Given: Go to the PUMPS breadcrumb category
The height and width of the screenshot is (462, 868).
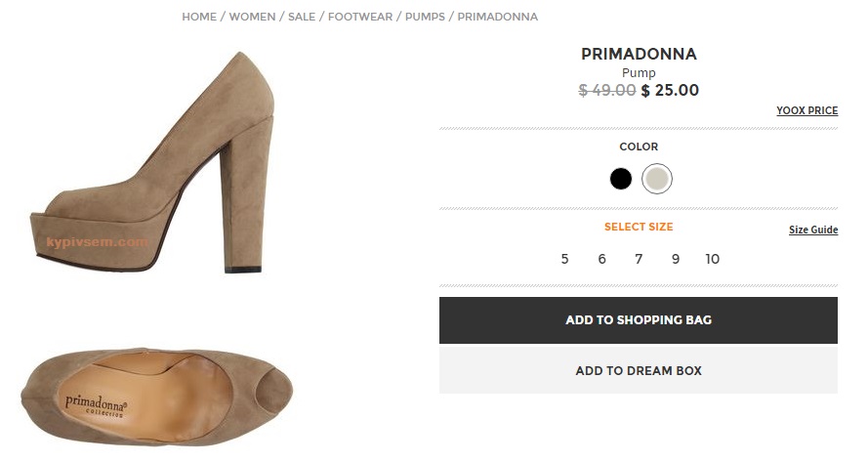Looking at the screenshot, I should click(426, 17).
